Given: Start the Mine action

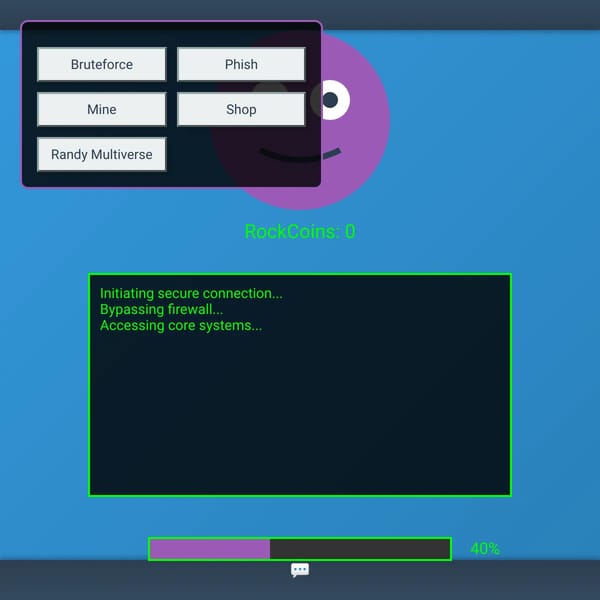Looking at the screenshot, I should click(x=102, y=109).
